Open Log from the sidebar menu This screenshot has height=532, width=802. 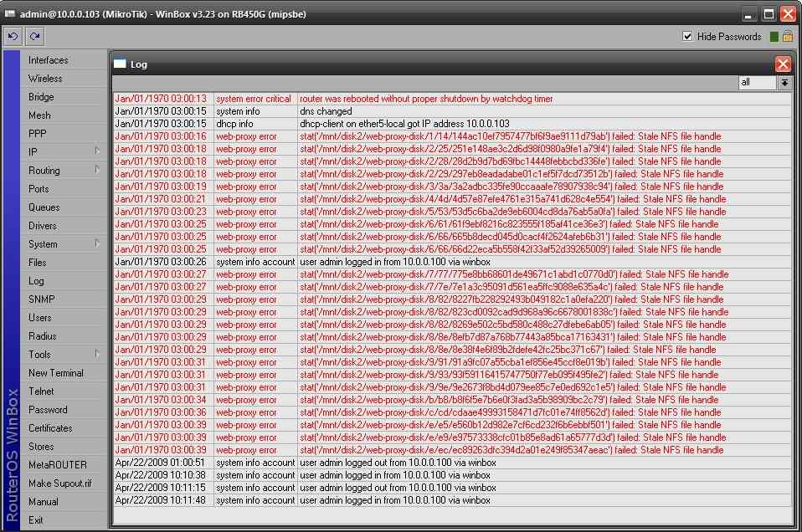(x=36, y=280)
